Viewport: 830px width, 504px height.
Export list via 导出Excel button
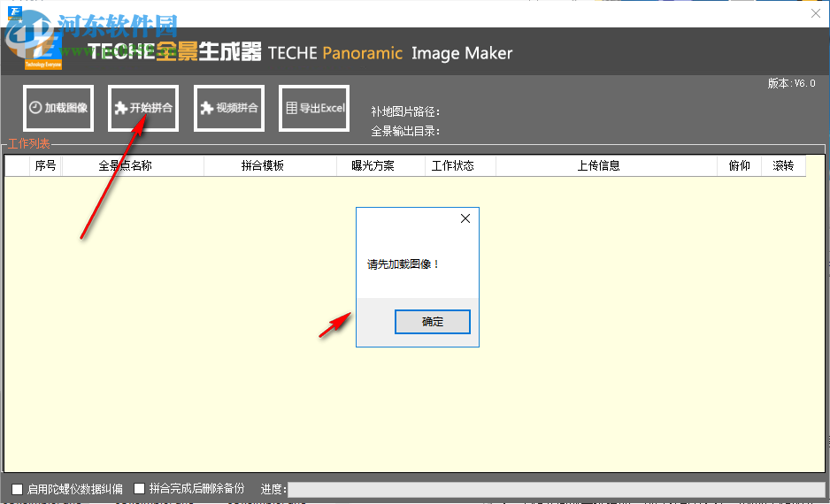[x=314, y=108]
